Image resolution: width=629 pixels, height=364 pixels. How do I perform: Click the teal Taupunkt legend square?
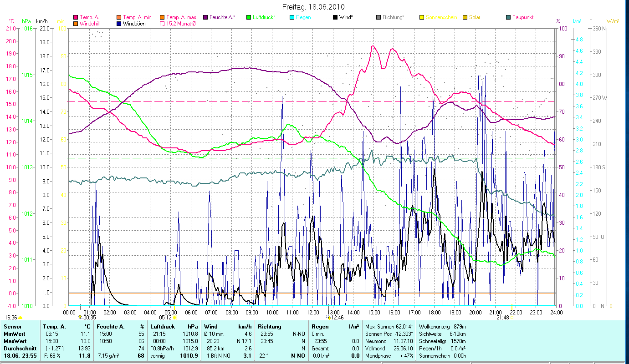coord(508,17)
